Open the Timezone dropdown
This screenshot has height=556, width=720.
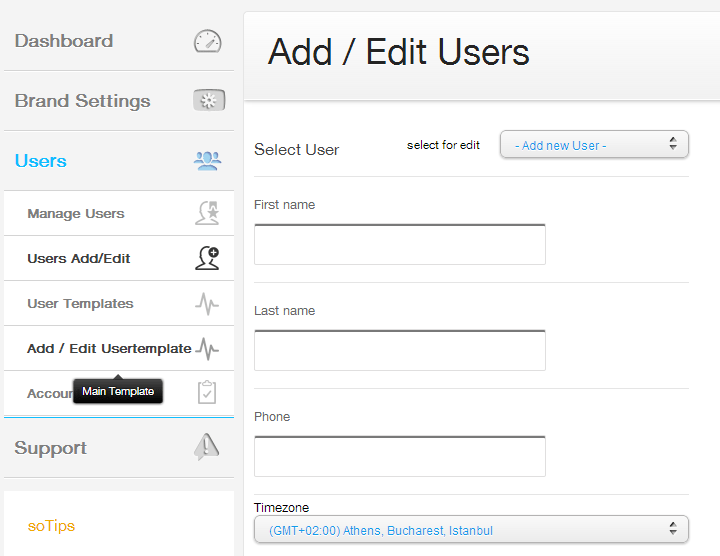click(x=471, y=529)
